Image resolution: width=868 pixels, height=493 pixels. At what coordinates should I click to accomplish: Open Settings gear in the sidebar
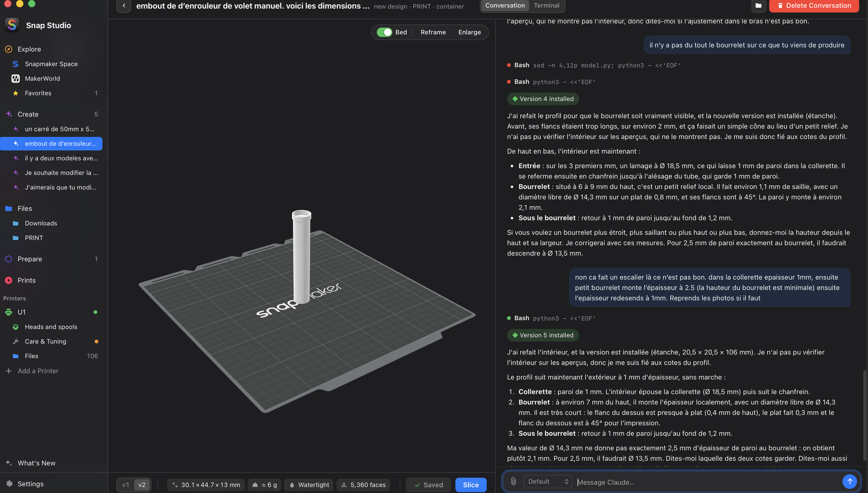pyautogui.click(x=9, y=483)
